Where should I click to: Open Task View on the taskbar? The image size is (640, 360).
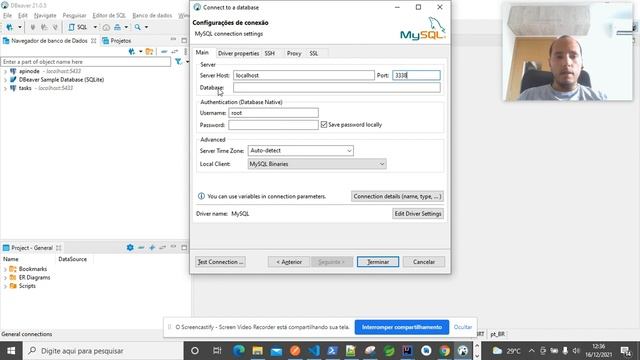coord(217,351)
